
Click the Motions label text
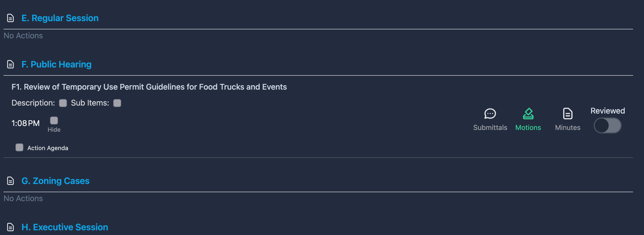click(x=528, y=127)
